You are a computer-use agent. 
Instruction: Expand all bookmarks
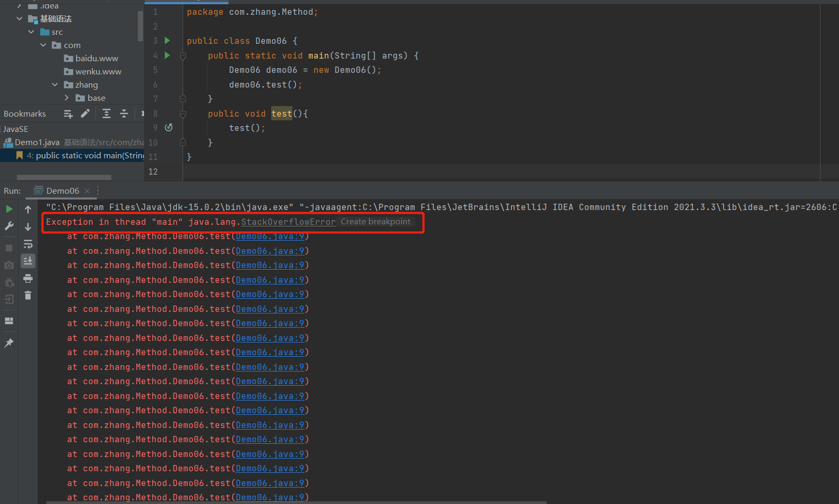pos(107,113)
